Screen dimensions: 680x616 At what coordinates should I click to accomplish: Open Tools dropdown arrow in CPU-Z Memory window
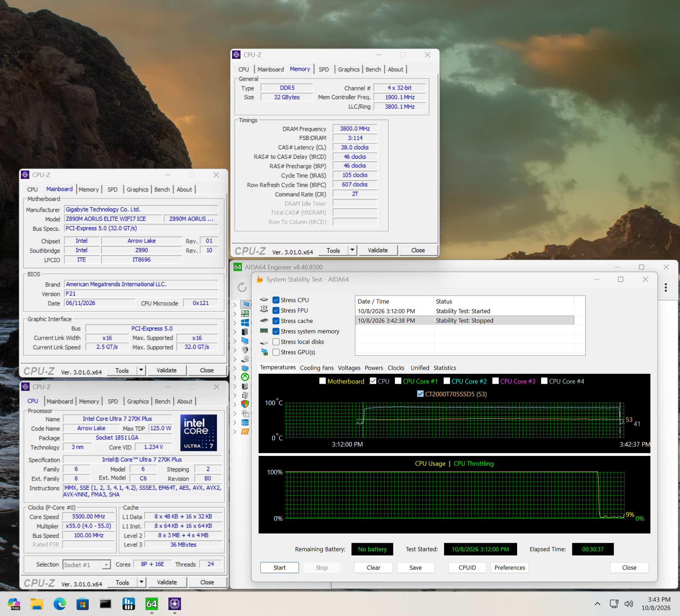click(352, 250)
